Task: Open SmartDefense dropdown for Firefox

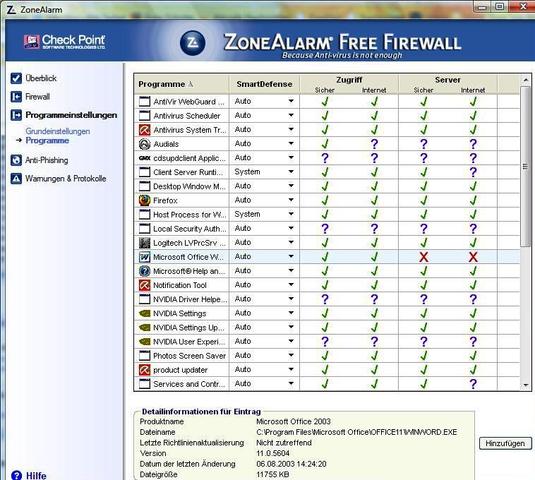Action: tap(291, 200)
